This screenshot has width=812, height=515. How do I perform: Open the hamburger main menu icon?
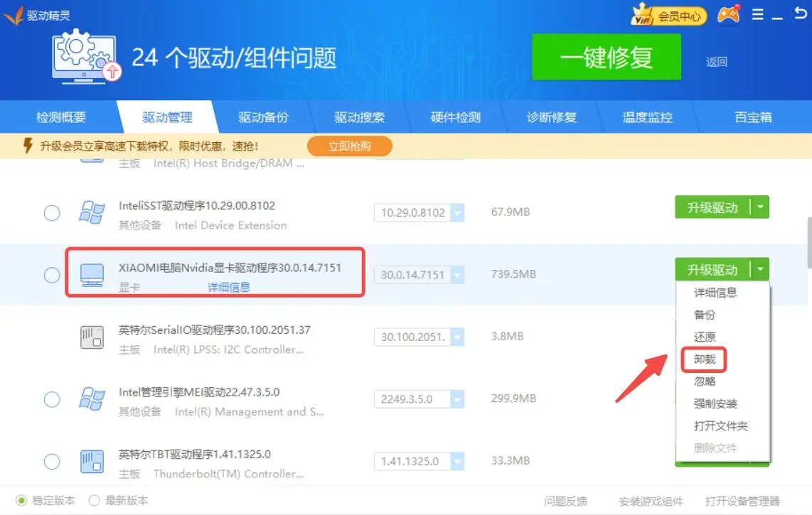(757, 15)
